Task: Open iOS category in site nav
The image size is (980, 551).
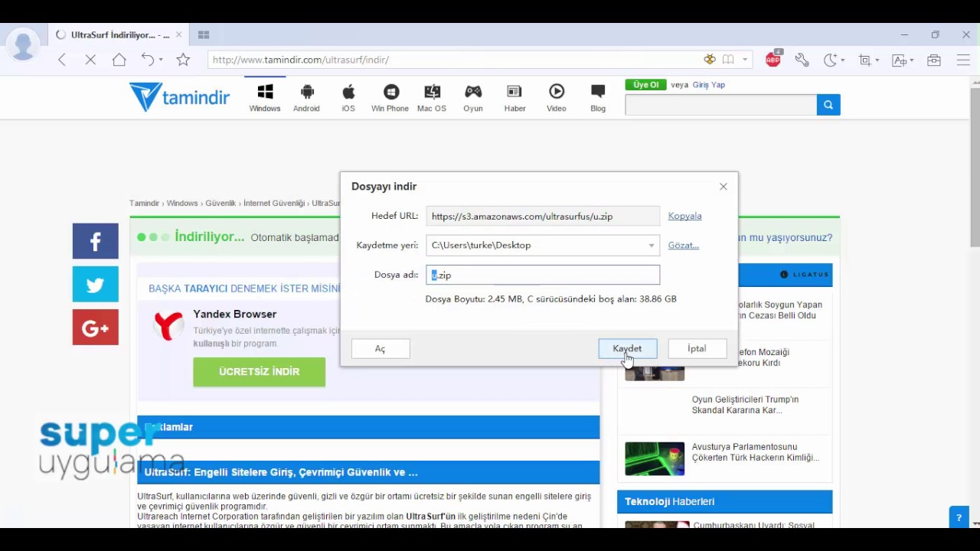Action: point(348,98)
